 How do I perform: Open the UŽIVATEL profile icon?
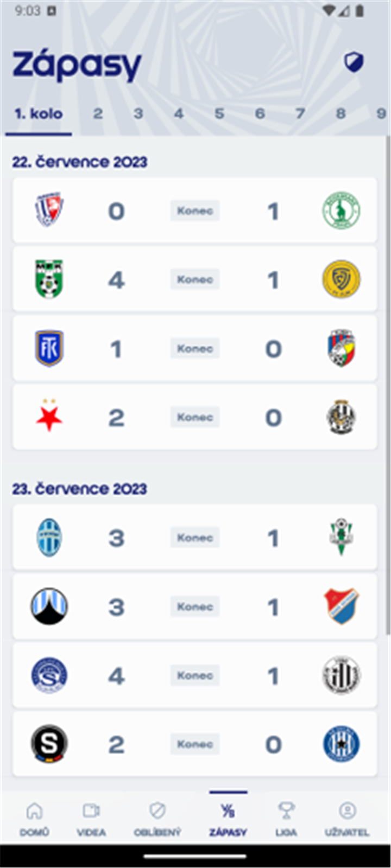point(346,811)
